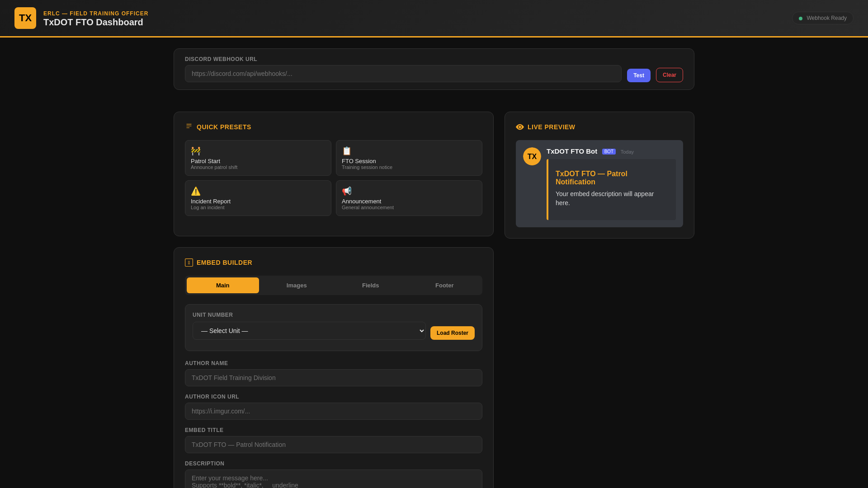Click the Test webhook button

tap(639, 75)
